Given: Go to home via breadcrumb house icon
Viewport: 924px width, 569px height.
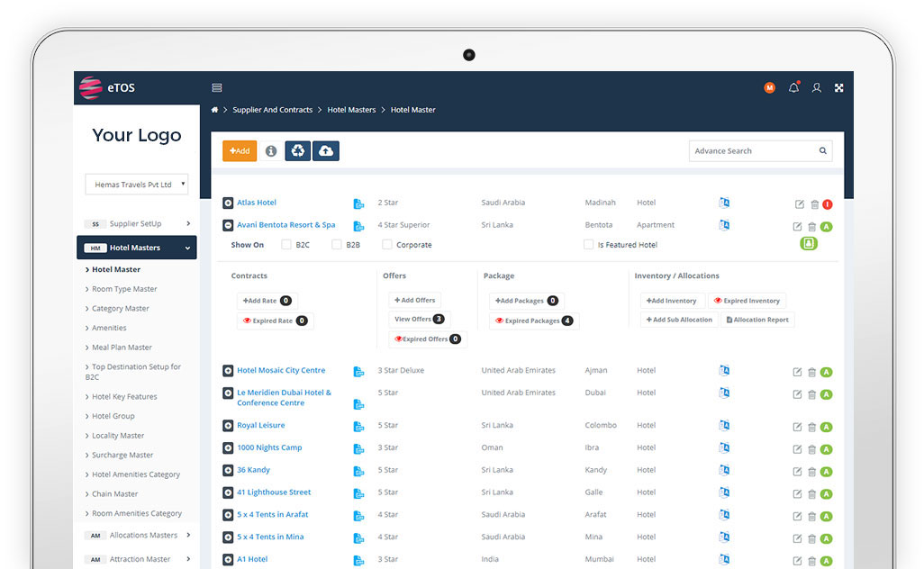Looking at the screenshot, I should [214, 110].
